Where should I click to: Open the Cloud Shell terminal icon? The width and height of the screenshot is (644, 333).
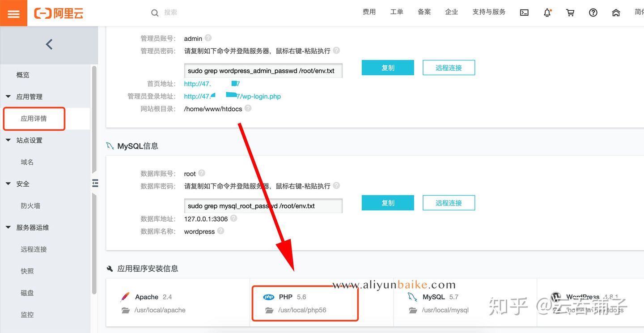click(524, 13)
